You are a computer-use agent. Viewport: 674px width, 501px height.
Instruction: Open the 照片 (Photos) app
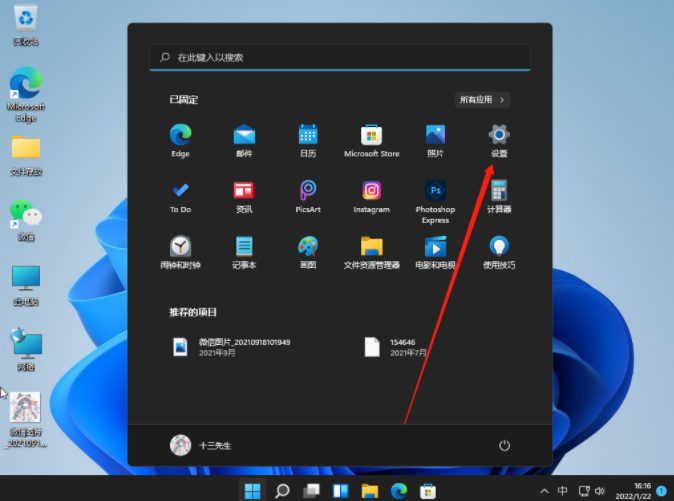pos(435,135)
